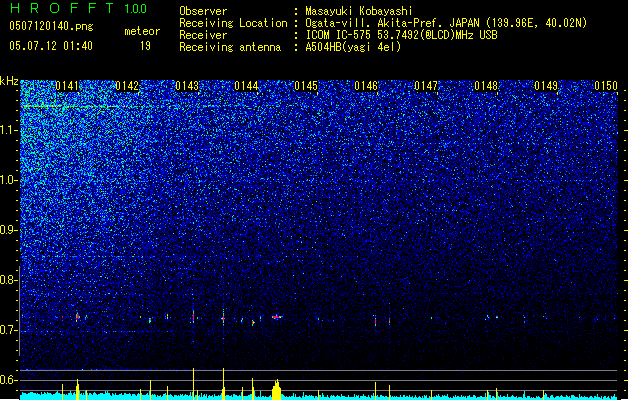The width and height of the screenshot is (629, 400).
Task: Click the 0.6 kHz frequency axis label
Action: [8, 380]
